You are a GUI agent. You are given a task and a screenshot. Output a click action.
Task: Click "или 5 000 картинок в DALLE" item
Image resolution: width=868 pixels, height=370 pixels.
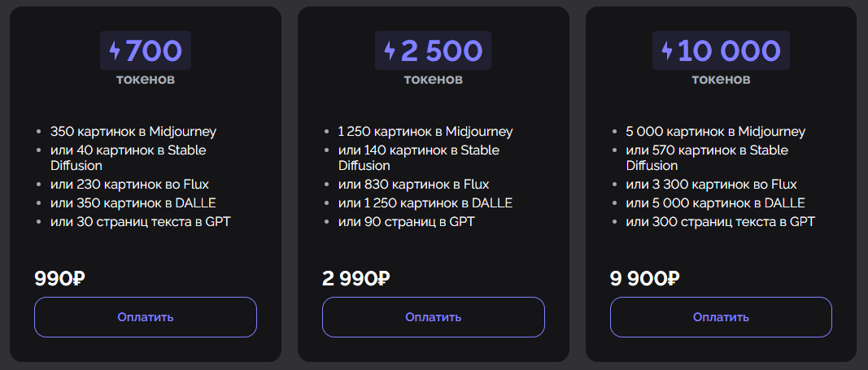coord(715,203)
